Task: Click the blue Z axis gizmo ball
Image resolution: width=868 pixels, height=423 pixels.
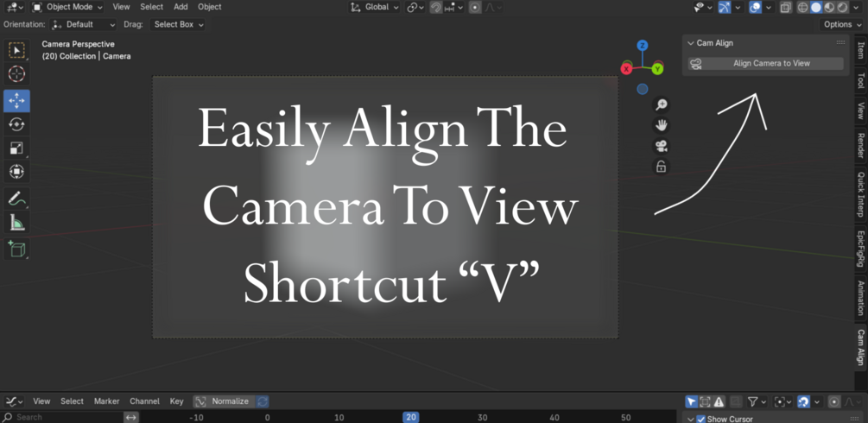Action: pos(642,46)
